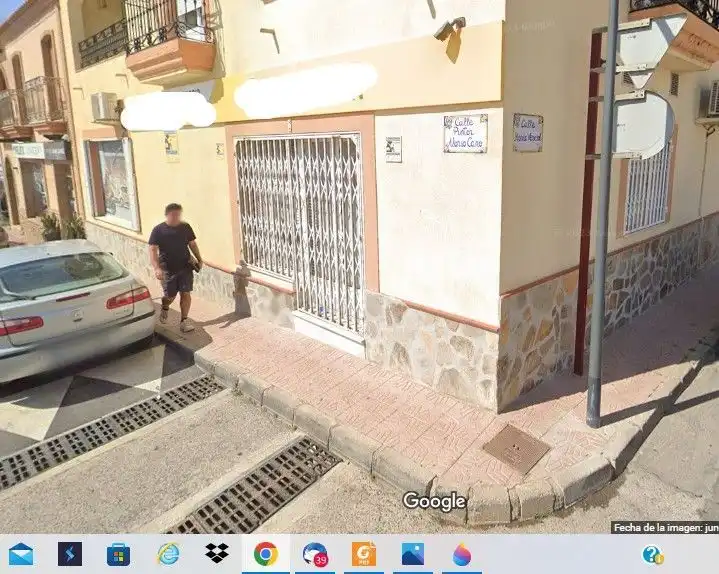Screen dimensions: 719x574
Task: Switch to the Photos app
Action: [413, 554]
